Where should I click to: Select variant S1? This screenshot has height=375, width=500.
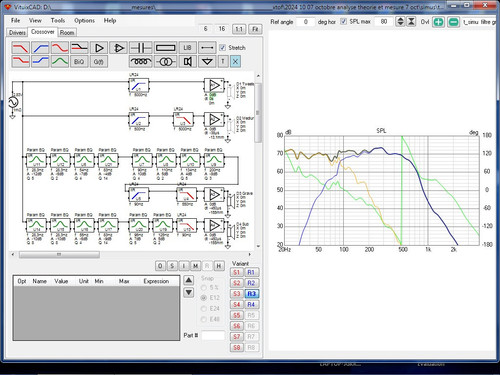pyautogui.click(x=237, y=272)
